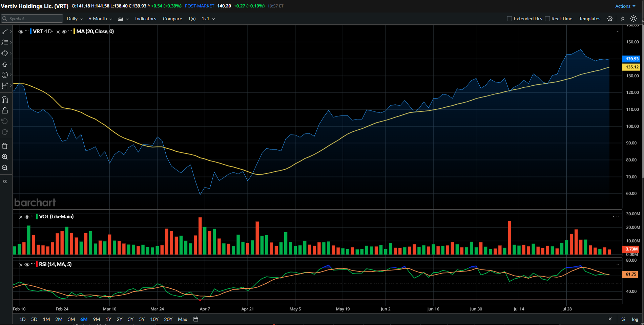Toggle percent scale button
The image size is (644, 325).
tap(623, 319)
